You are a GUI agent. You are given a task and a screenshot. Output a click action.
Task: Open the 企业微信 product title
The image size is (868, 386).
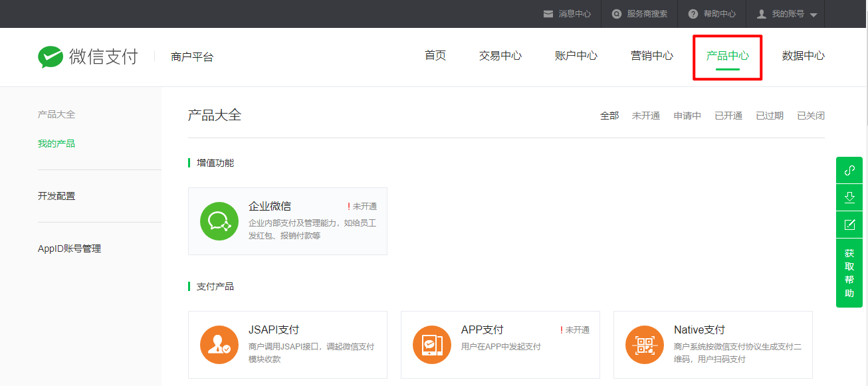click(x=270, y=206)
